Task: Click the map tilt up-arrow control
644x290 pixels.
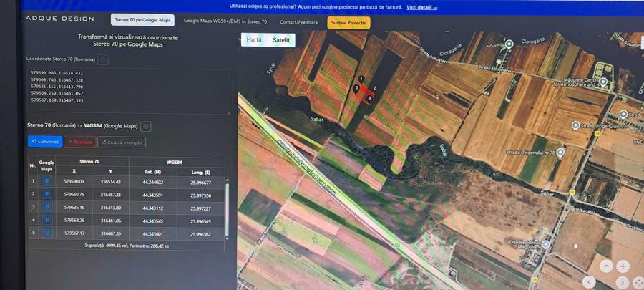Action: click(605, 266)
